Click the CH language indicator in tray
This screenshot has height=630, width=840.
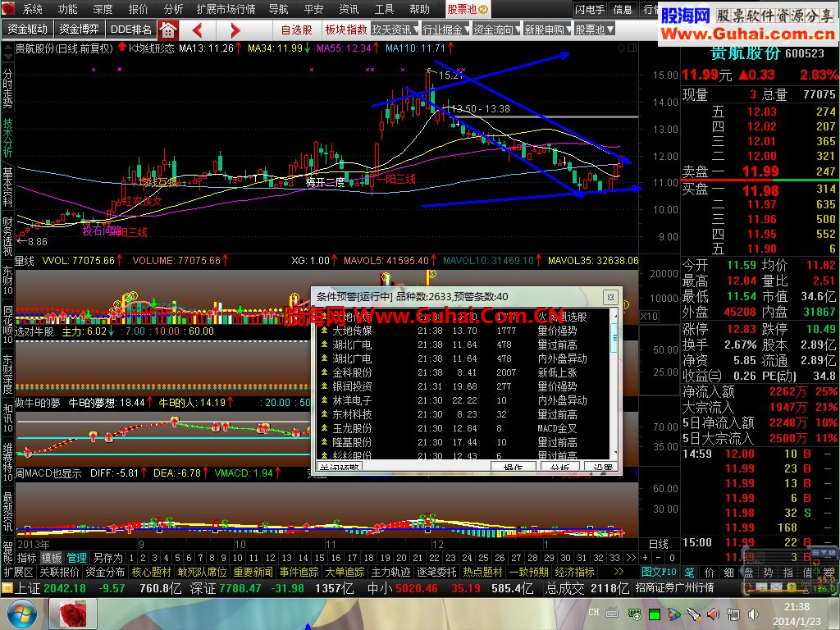tap(594, 612)
